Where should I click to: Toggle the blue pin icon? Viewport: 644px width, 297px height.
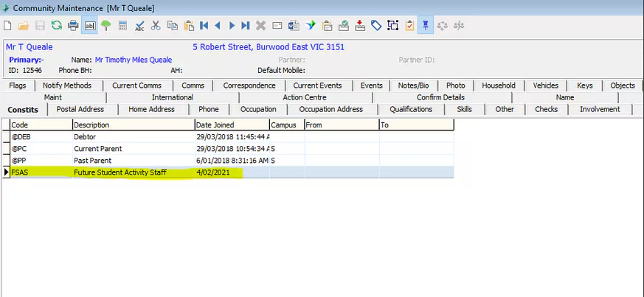pyautogui.click(x=426, y=26)
